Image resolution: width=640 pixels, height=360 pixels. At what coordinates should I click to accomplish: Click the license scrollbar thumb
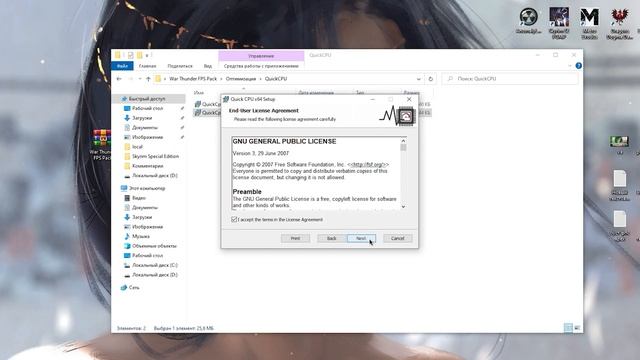pos(403,147)
